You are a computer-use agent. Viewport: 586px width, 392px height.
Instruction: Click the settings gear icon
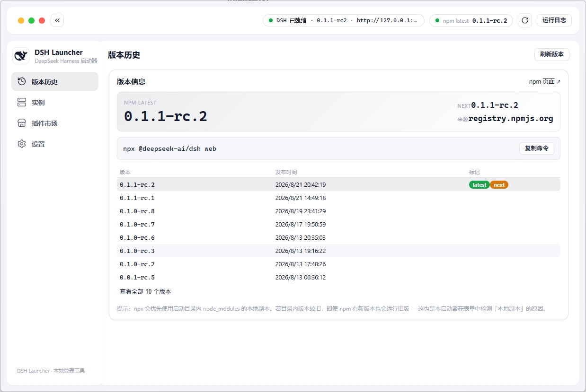(22, 144)
